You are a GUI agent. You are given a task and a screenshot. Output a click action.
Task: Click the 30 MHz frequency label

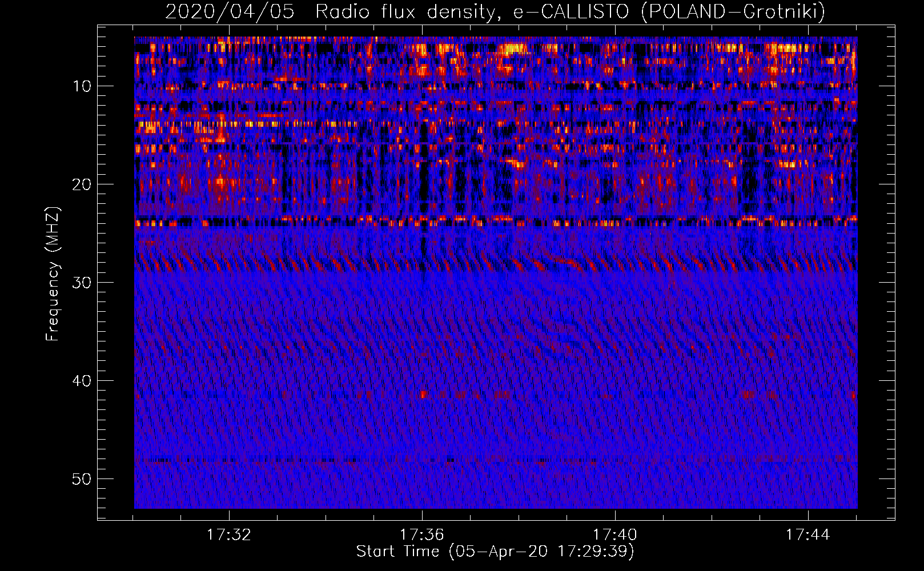point(82,283)
